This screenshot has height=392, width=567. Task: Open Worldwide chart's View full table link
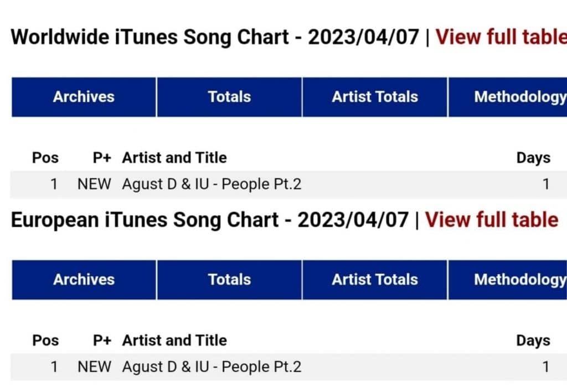pyautogui.click(x=501, y=37)
